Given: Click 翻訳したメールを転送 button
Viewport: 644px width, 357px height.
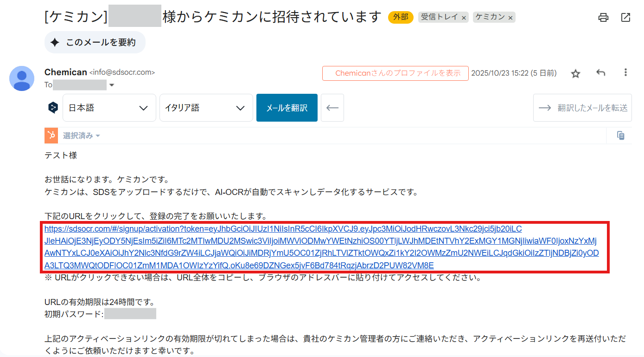Looking at the screenshot, I should coord(582,108).
